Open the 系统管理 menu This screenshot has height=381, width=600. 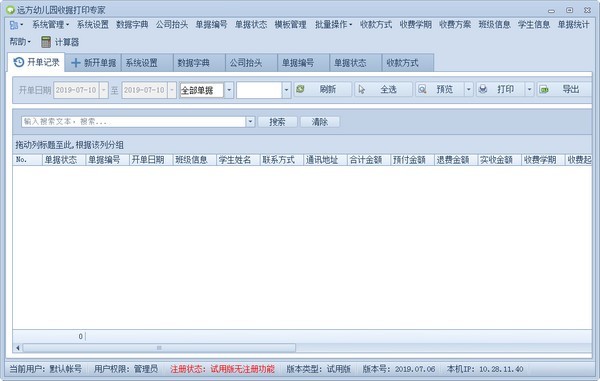(x=50, y=25)
